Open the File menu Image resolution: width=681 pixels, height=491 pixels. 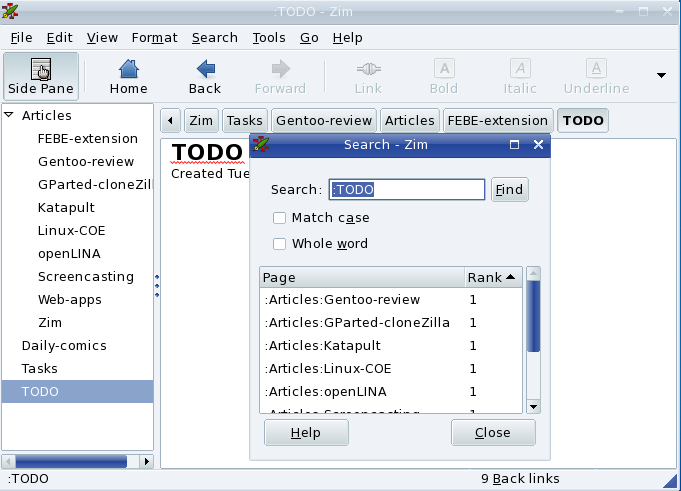point(21,38)
